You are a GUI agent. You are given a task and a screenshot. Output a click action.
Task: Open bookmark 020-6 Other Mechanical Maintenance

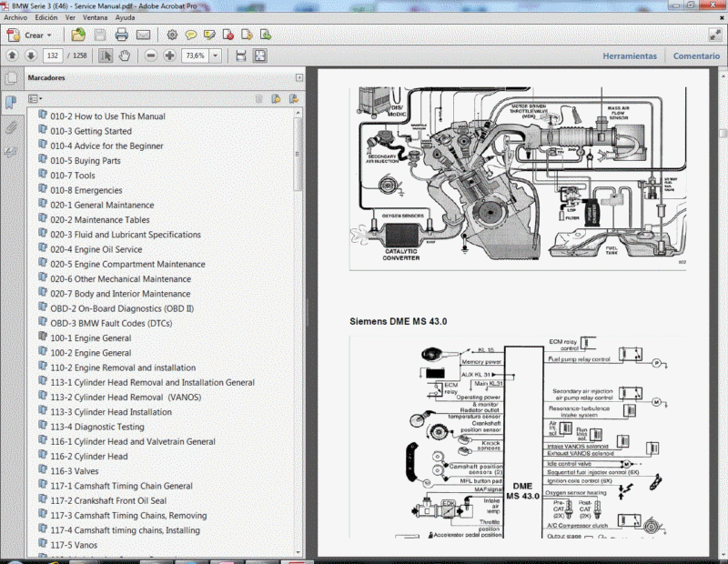point(121,279)
